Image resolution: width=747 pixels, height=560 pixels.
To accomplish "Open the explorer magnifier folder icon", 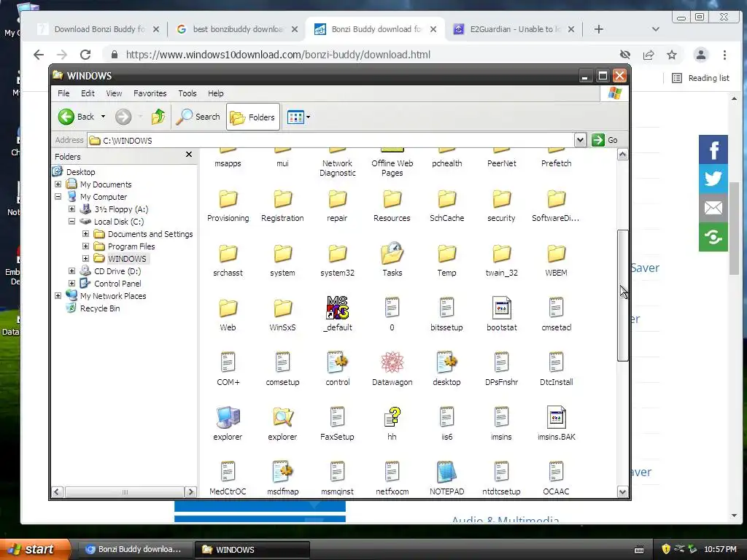I will (x=282, y=417).
